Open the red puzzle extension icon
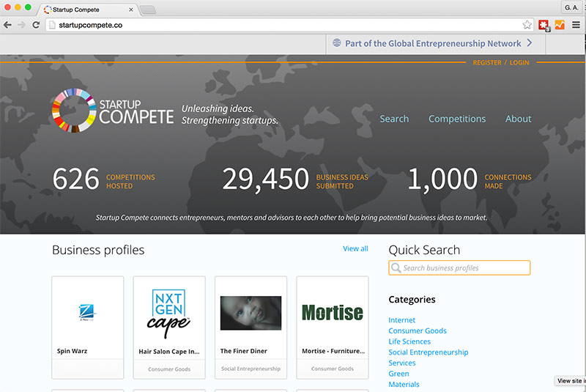The width and height of the screenshot is (586, 392). [544, 26]
